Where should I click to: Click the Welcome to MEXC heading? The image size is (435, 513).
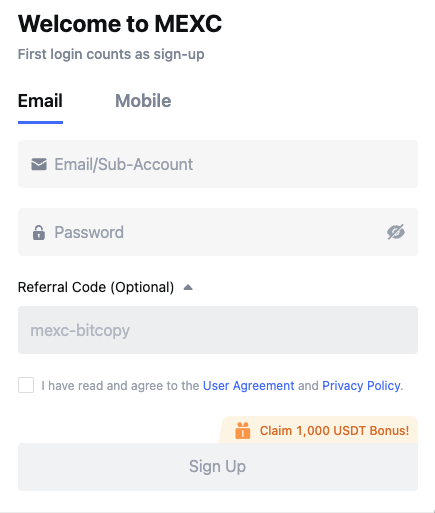pos(120,24)
